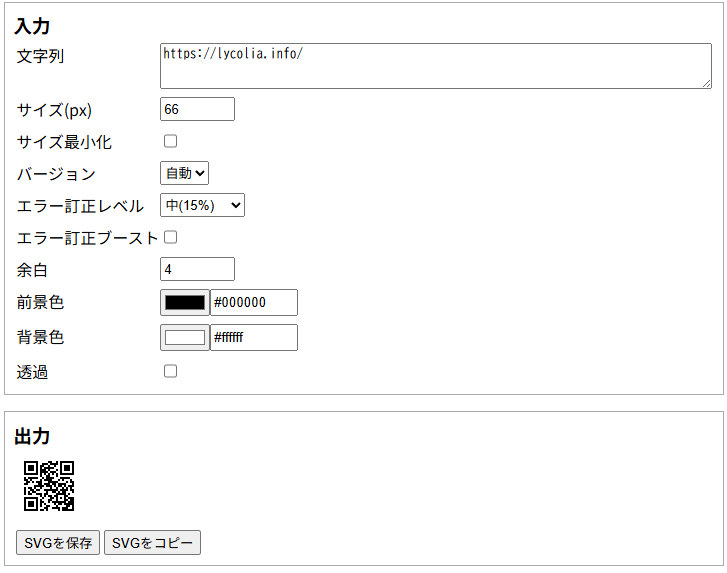The width and height of the screenshot is (727, 573).
Task: Expand the エラー訂正レベル dropdown
Action: [x=202, y=205]
